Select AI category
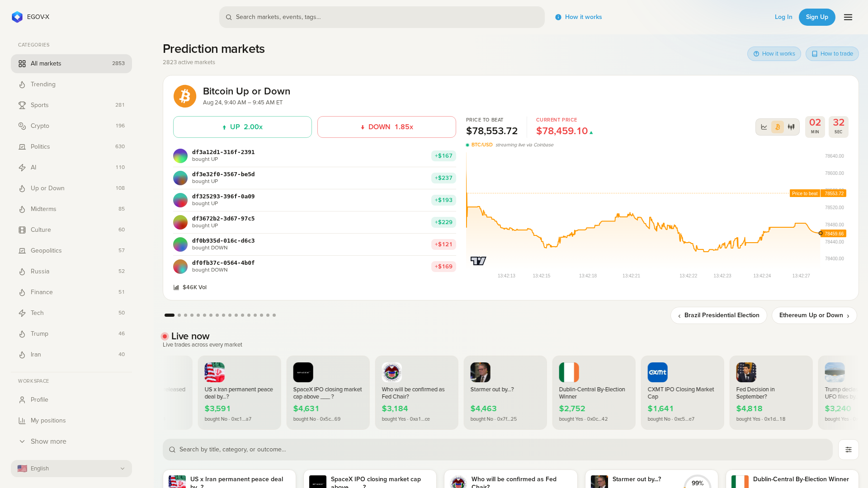 [71, 168]
